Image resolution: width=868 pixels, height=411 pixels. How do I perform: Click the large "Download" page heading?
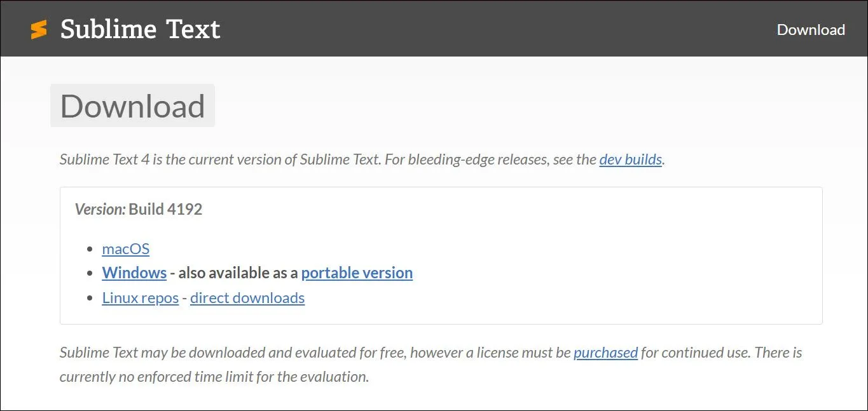(132, 106)
